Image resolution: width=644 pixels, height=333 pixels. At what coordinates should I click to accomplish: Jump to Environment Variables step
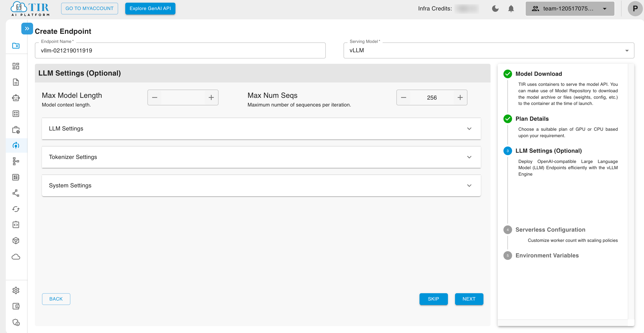coord(547,255)
